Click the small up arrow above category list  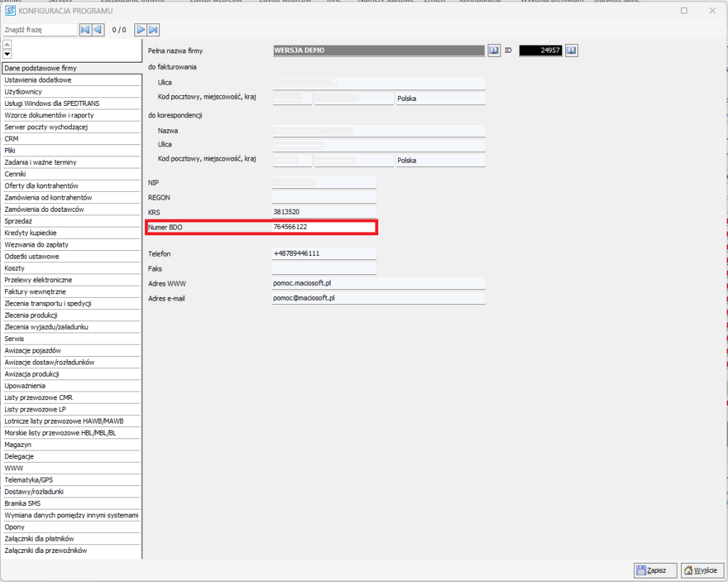pyautogui.click(x=7, y=45)
